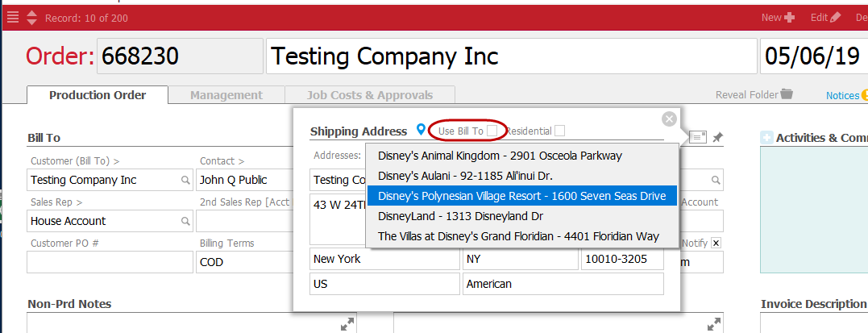868x333 pixels.
Task: Click the pushpin icon
Action: (717, 137)
